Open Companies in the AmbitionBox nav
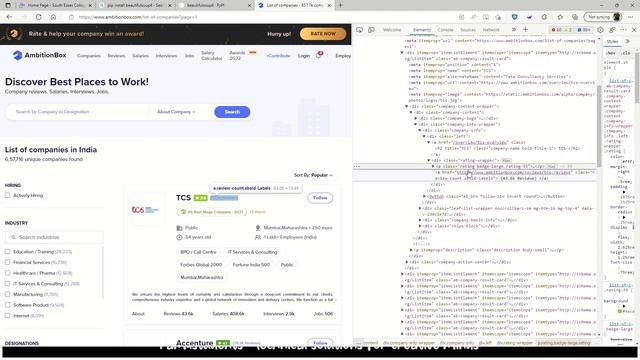This screenshot has width=640, height=360. 89,56
